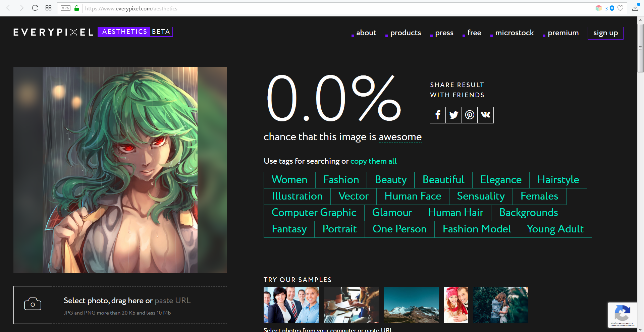
Task: Select the Vector tag
Action: tap(354, 197)
